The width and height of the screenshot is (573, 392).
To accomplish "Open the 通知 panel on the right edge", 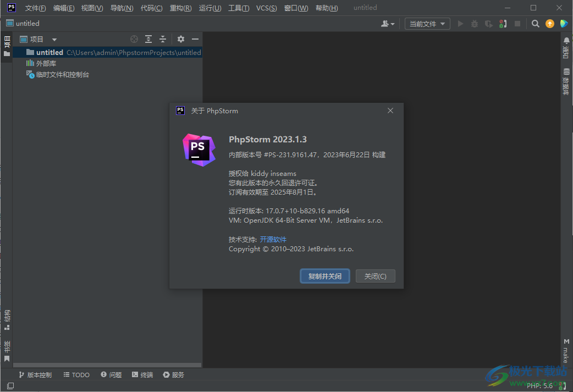I will coord(566,49).
